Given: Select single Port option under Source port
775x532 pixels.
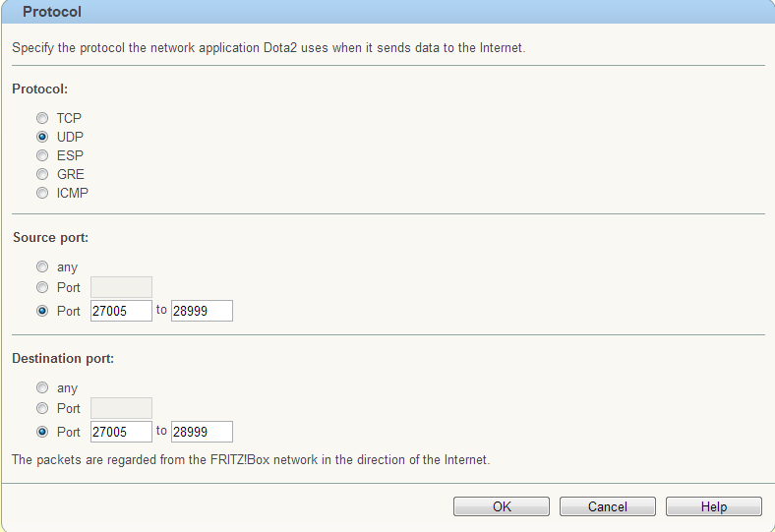Looking at the screenshot, I should click(42, 287).
